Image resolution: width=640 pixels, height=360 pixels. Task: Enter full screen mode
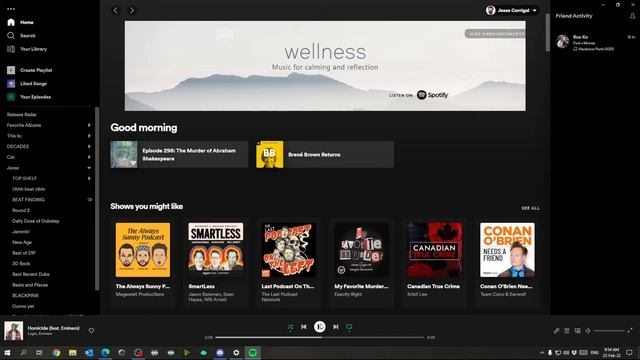point(630,330)
